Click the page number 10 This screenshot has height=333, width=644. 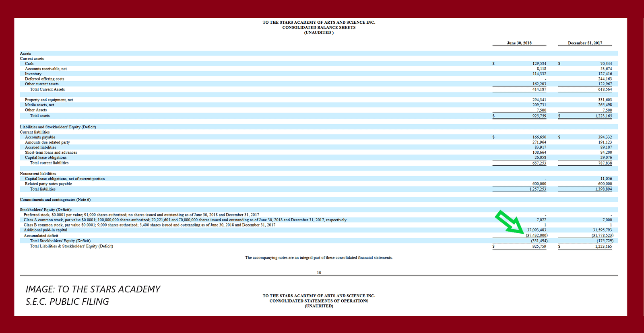[x=319, y=273]
